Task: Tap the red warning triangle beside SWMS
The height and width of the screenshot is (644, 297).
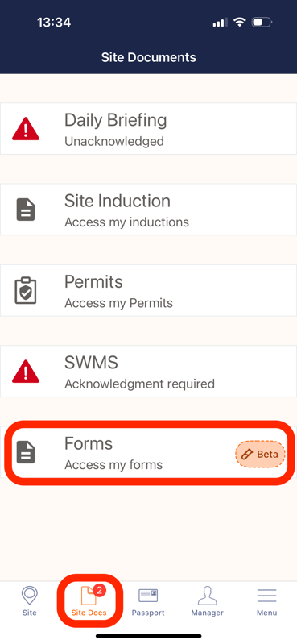Action: 26,372
